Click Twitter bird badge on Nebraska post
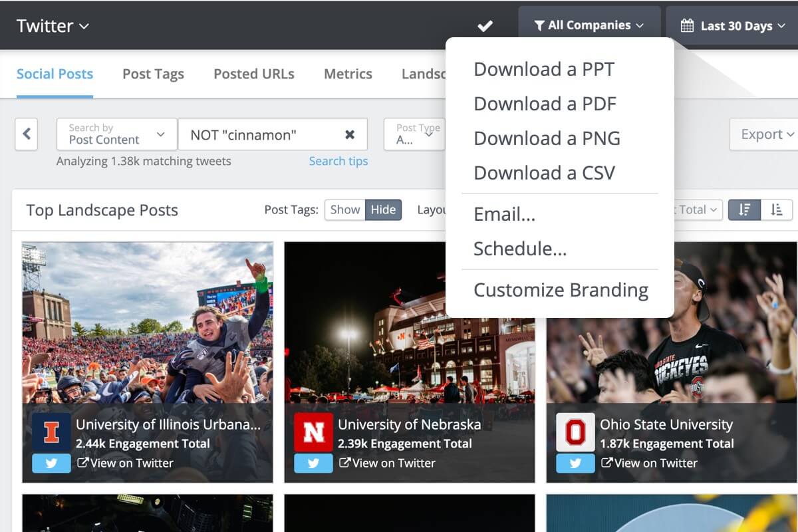Viewport: 798px width, 532px height. 313,464
